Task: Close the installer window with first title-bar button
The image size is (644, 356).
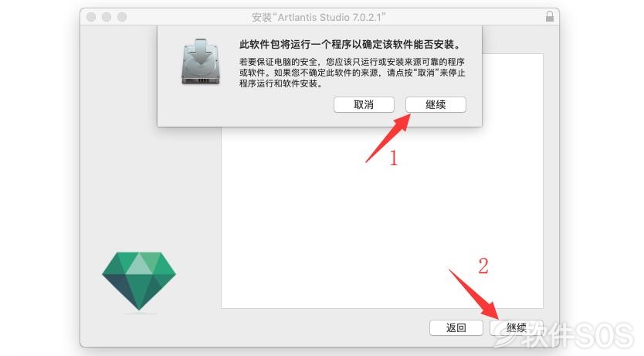Action: [91, 17]
